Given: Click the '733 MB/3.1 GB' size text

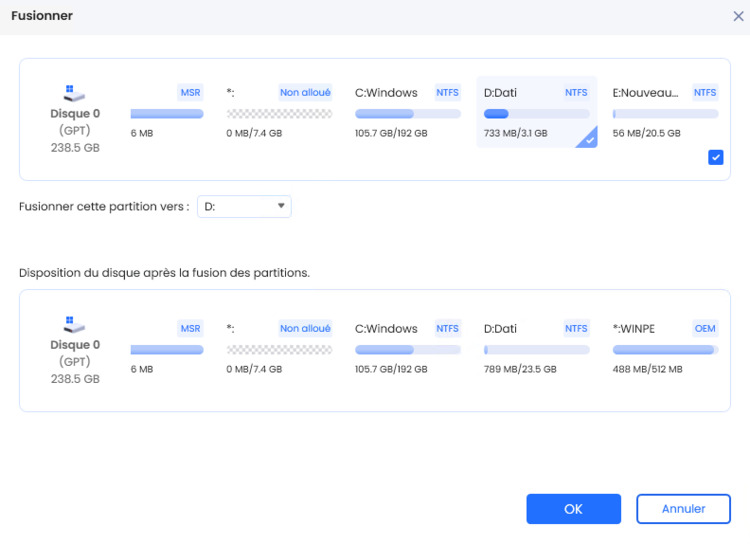Looking at the screenshot, I should tap(515, 133).
